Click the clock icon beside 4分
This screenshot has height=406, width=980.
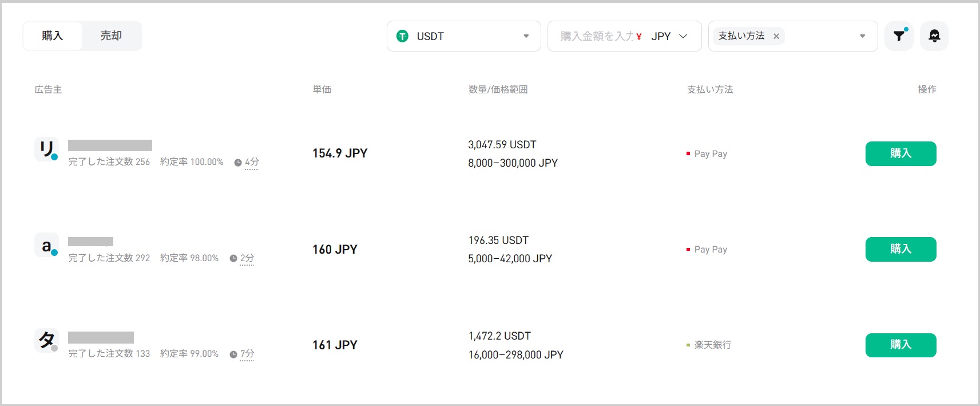coord(238,163)
